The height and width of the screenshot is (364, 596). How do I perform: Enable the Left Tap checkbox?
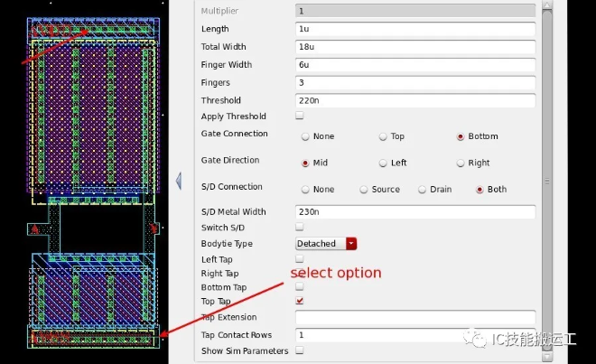pos(300,259)
